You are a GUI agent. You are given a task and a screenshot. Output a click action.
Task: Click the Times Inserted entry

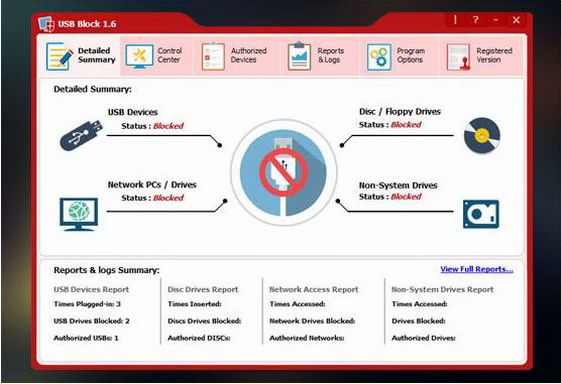click(x=195, y=304)
